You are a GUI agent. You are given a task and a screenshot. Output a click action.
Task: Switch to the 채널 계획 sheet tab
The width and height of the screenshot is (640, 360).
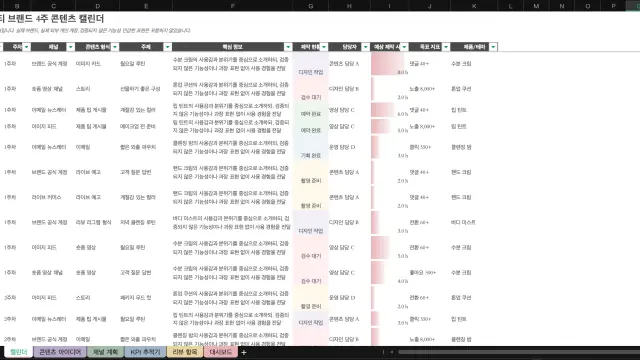[105, 352]
